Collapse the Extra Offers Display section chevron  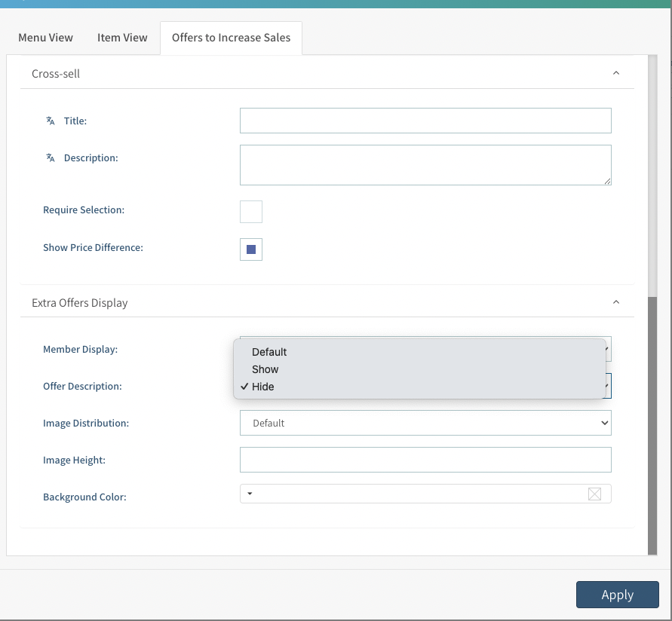point(615,303)
